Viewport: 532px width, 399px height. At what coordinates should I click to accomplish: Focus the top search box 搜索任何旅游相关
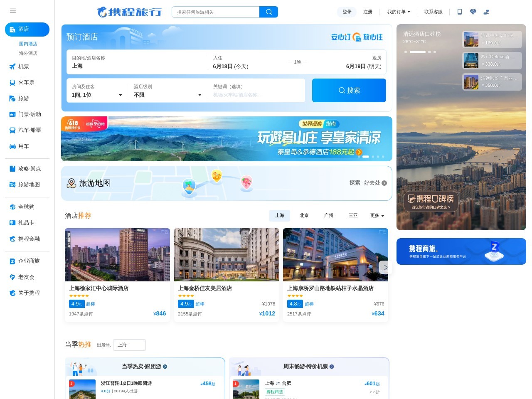pyautogui.click(x=216, y=12)
